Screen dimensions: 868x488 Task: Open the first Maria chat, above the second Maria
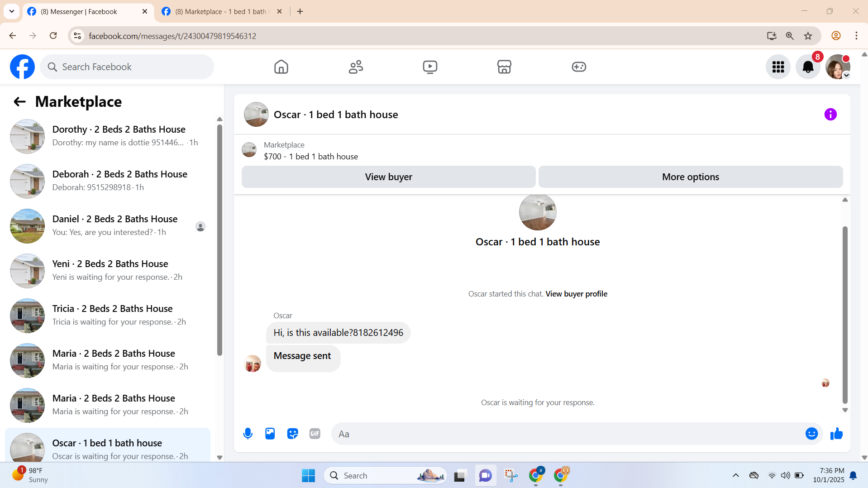[x=108, y=360]
